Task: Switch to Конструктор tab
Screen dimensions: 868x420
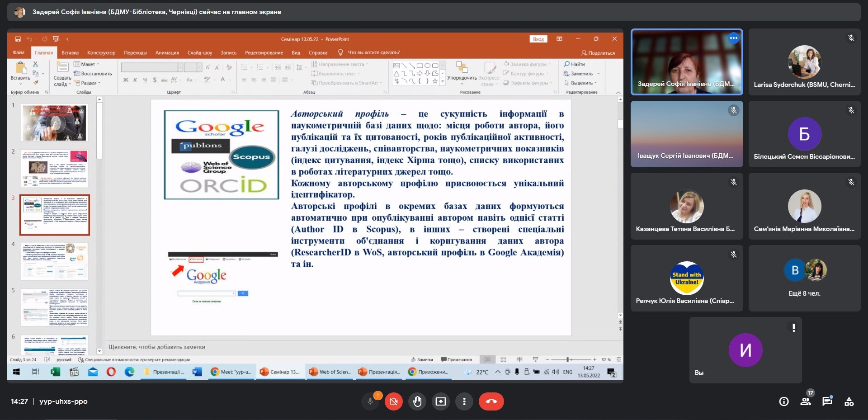Action: [x=101, y=52]
